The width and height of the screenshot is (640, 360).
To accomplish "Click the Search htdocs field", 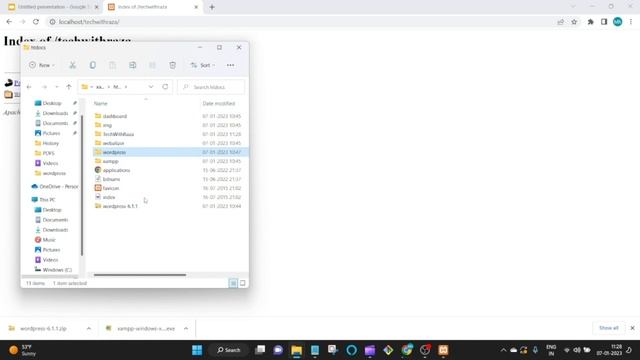I will point(211,87).
